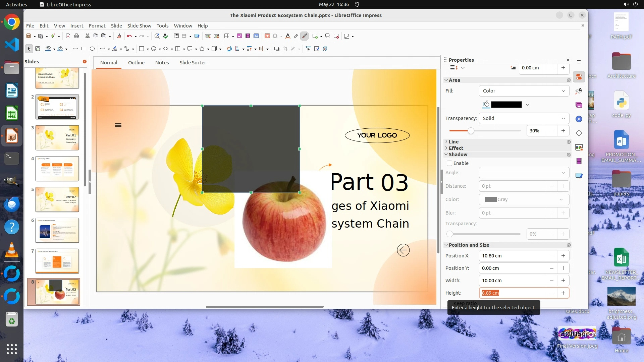Switch to the Slide Sorter tab
Image resolution: width=644 pixels, height=362 pixels.
[193, 63]
